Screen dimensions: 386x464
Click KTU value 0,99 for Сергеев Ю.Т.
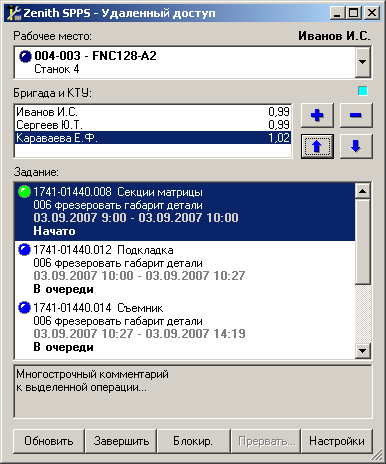[279, 125]
